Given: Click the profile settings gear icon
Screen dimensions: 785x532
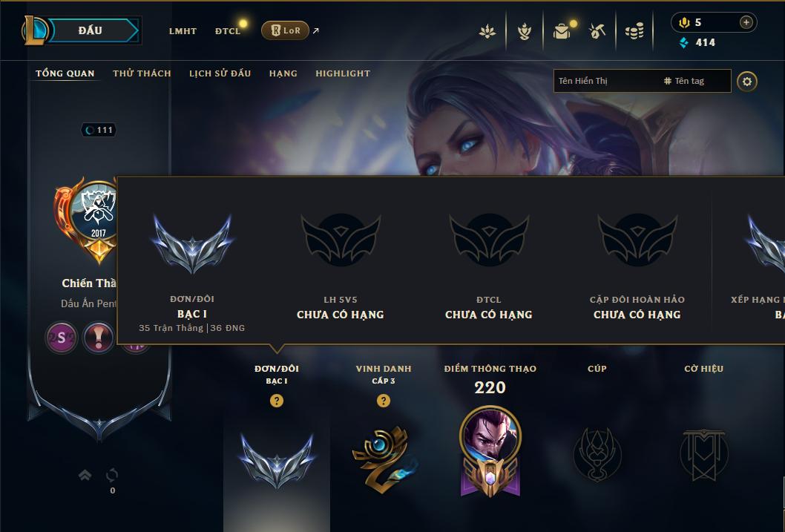Looking at the screenshot, I should 747,82.
